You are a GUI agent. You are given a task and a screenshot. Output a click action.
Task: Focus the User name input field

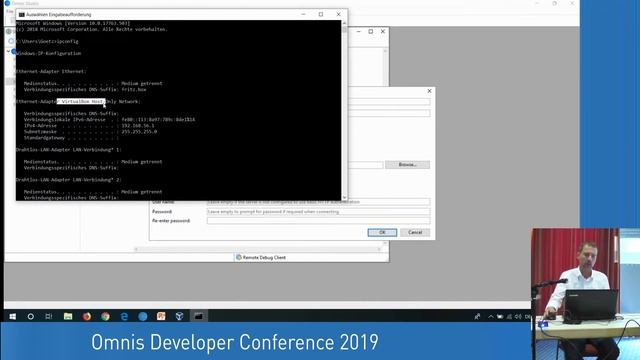point(318,202)
